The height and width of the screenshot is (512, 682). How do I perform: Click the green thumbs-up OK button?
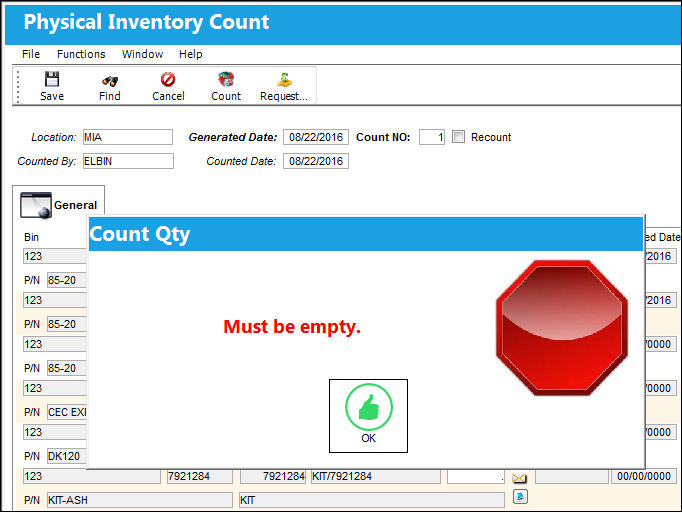368,416
